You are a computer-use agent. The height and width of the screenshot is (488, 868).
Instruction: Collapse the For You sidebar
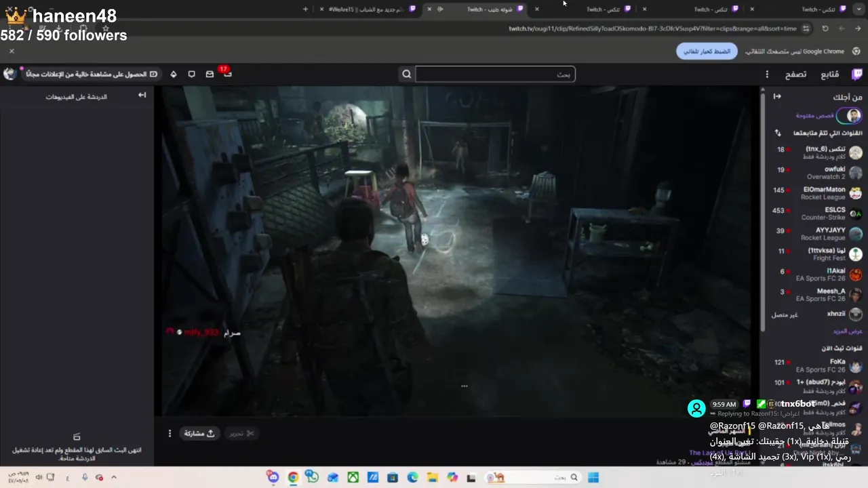point(777,96)
